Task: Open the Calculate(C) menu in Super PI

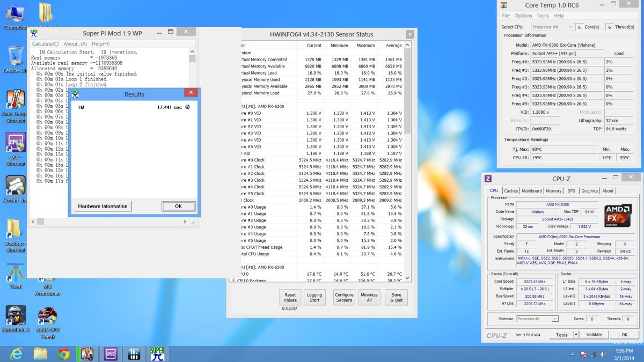Action: click(x=45, y=44)
